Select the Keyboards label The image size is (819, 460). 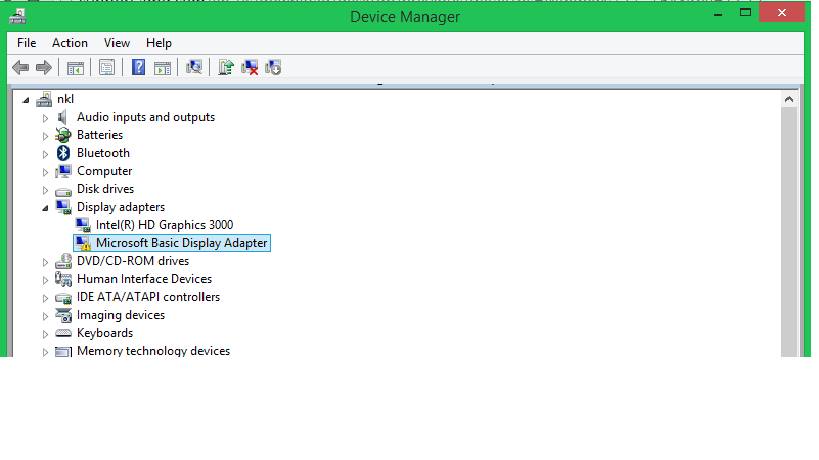105,333
